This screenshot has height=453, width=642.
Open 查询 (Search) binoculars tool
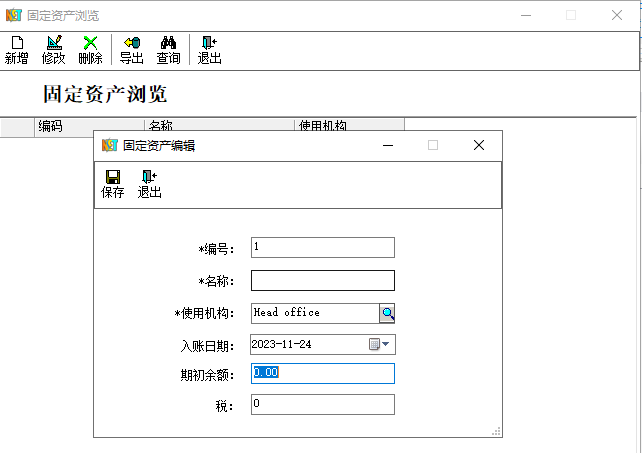[x=168, y=49]
